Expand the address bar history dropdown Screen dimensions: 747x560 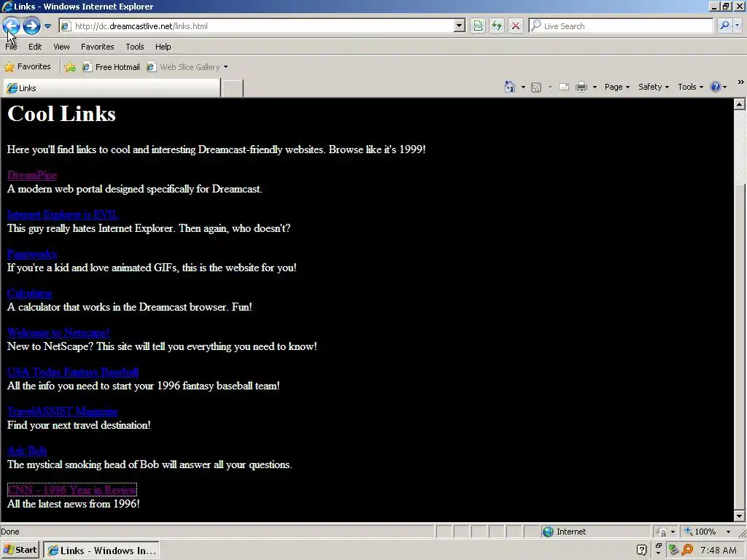point(460,26)
